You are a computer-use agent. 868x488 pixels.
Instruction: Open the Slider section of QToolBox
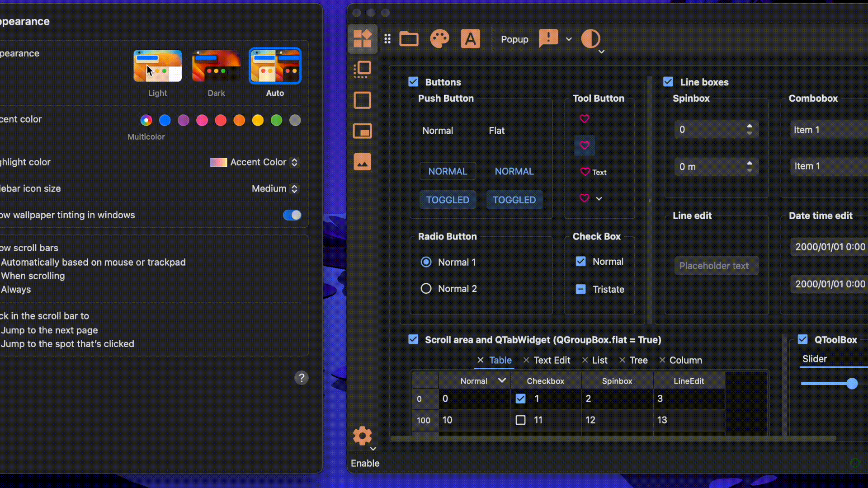pos(833,359)
